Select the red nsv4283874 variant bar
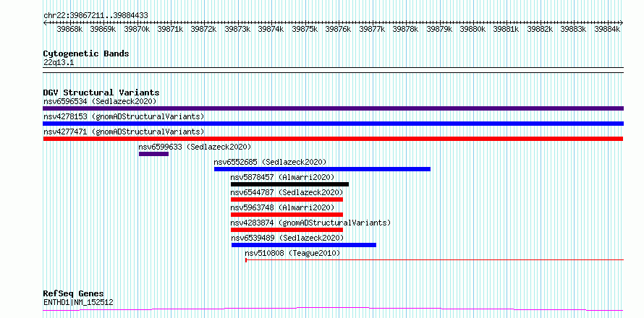The height and width of the screenshot is (318, 644). [x=287, y=230]
